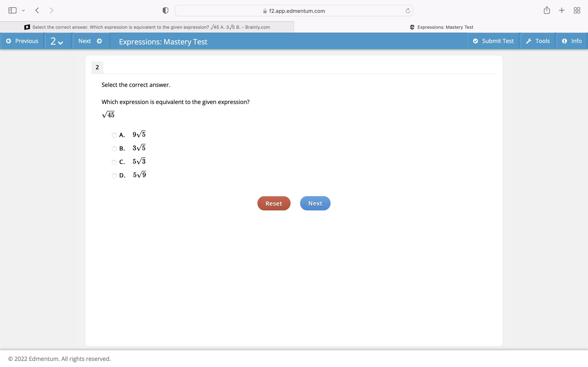Reload the page with refresh icon
Image resolution: width=588 pixels, height=367 pixels.
pyautogui.click(x=408, y=11)
